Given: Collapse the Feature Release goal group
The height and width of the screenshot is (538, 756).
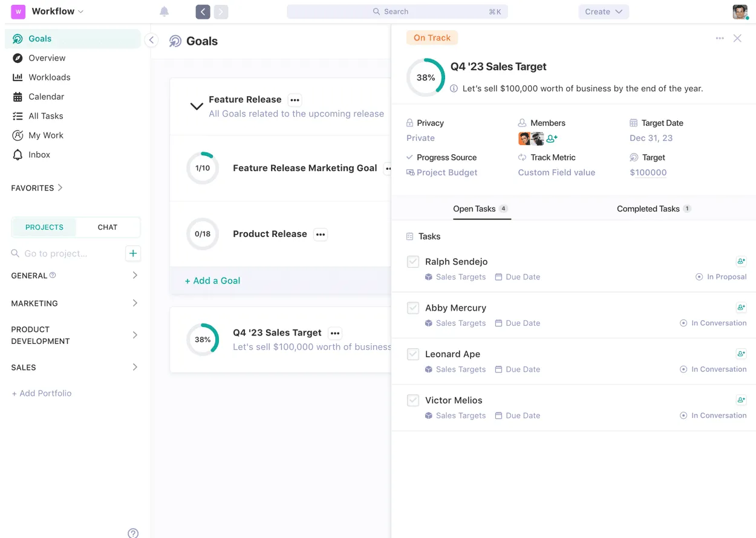Looking at the screenshot, I should [x=196, y=106].
